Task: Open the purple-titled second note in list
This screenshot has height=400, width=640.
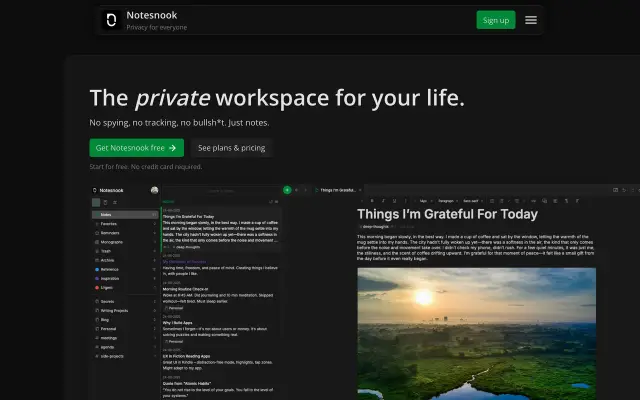Action: [x=221, y=265]
